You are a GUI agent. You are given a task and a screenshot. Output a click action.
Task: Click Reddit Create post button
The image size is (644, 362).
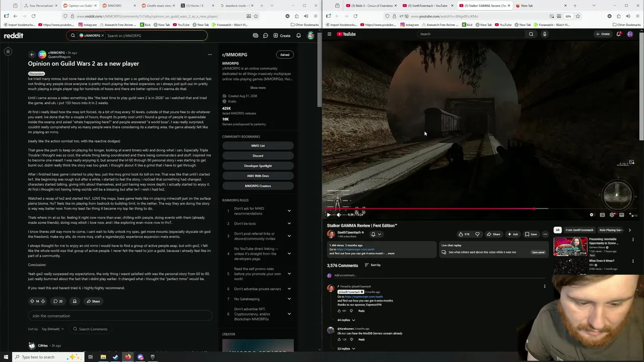click(x=282, y=36)
